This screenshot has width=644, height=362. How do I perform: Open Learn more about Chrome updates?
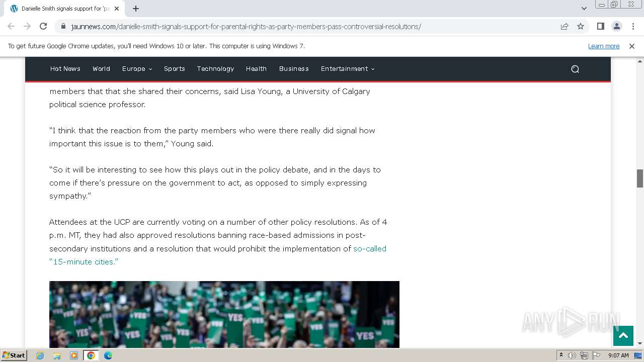(604, 46)
